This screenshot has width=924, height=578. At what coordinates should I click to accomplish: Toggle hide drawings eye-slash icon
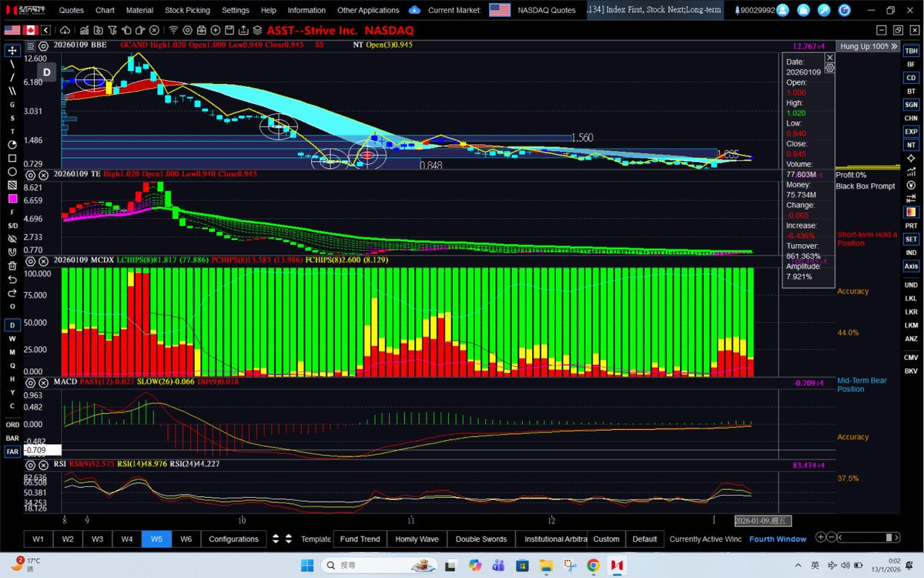[12, 239]
